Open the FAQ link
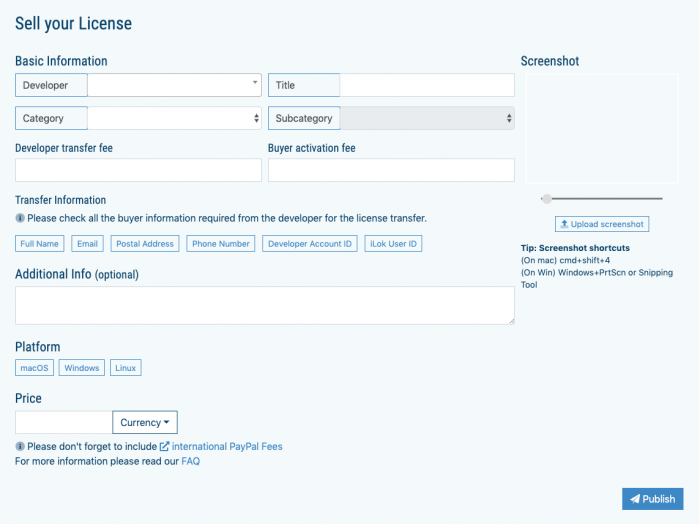The height and width of the screenshot is (524, 700). click(190, 461)
